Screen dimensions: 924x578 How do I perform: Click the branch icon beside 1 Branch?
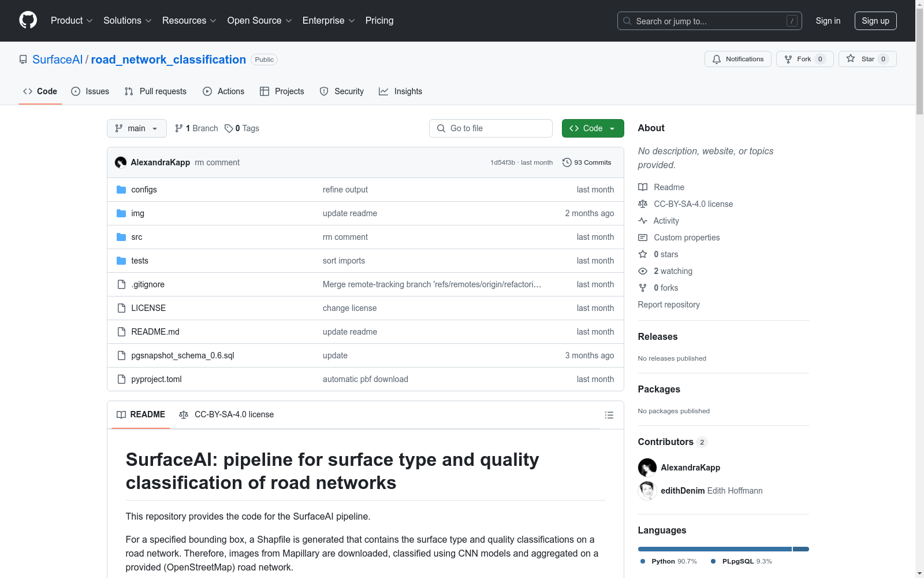tap(179, 128)
